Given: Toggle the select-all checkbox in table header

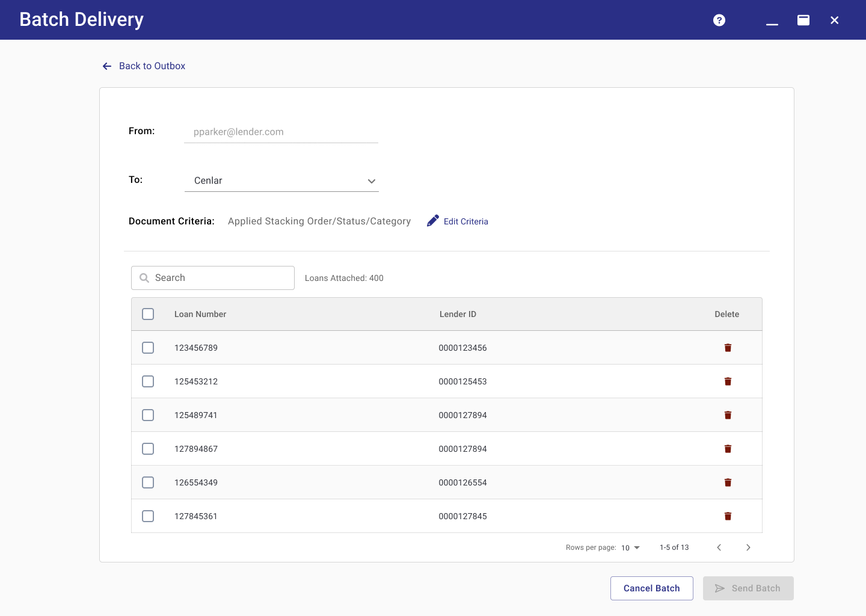Looking at the screenshot, I should click(148, 314).
